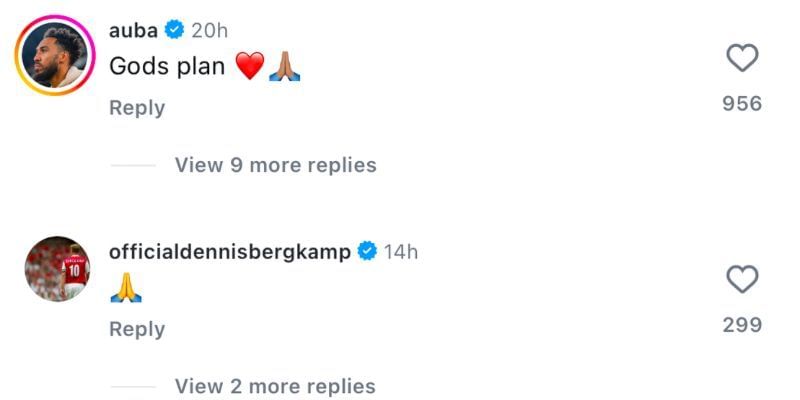The height and width of the screenshot is (400, 800).
Task: Like officialdennisbergkamp's comment with heart icon
Action: coord(742,280)
